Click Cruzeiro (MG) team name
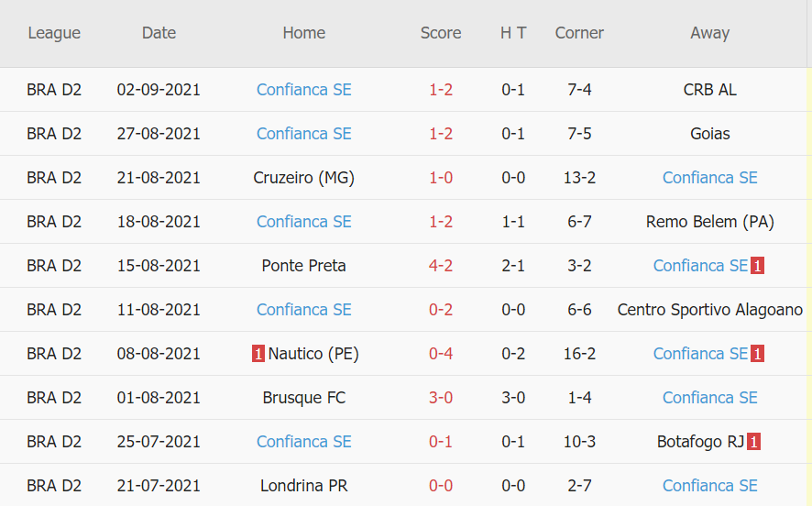Image resolution: width=812 pixels, height=506 pixels. coord(304,178)
